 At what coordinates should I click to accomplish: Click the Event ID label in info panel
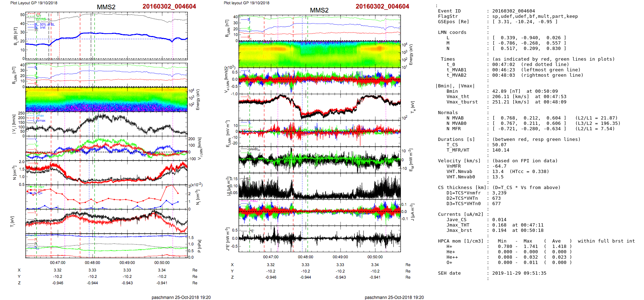point(449,11)
